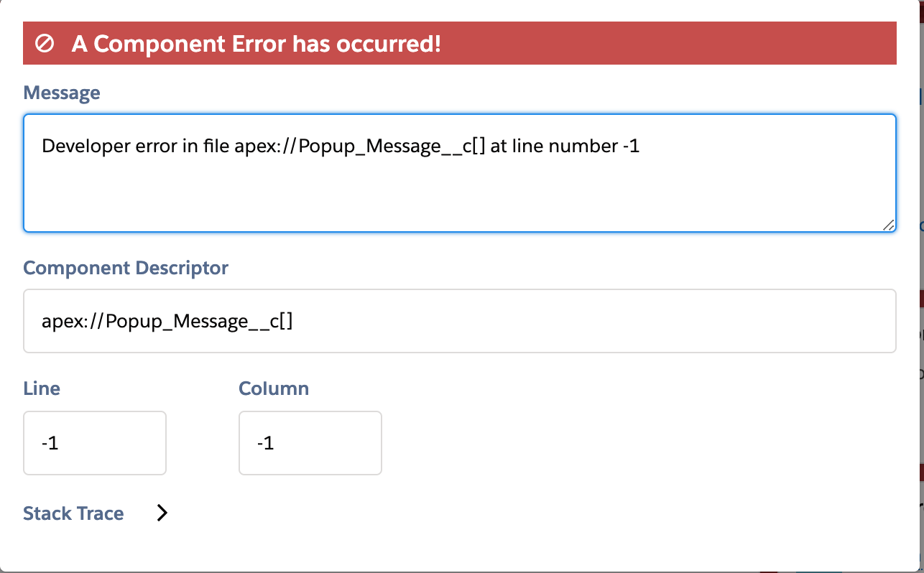Click the words "line number" in the message

562,146
